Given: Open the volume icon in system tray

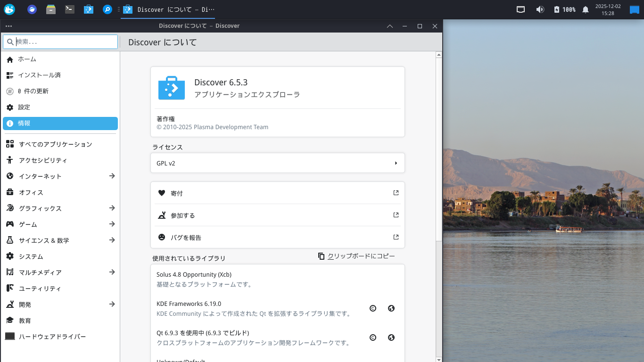Looking at the screenshot, I should [540, 9].
